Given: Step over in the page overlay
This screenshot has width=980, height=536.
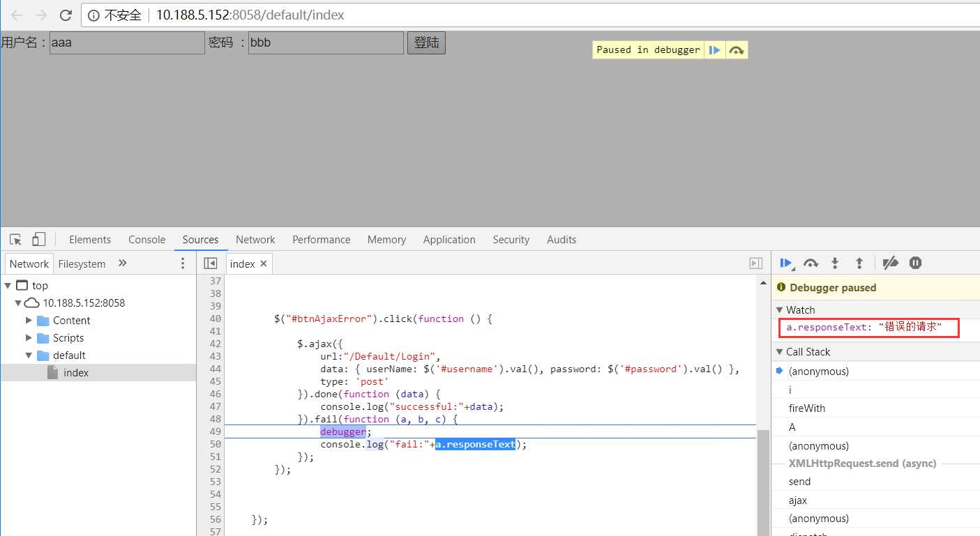Looking at the screenshot, I should [737, 50].
